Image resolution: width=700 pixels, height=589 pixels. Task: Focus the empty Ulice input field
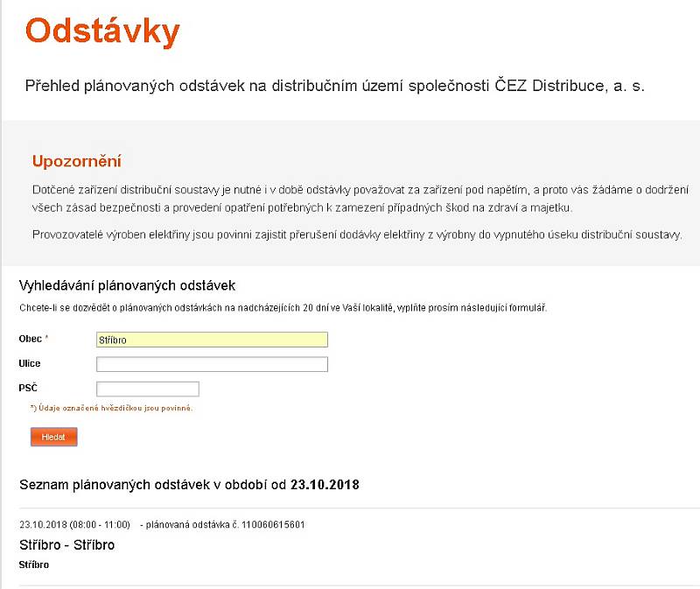click(x=212, y=364)
